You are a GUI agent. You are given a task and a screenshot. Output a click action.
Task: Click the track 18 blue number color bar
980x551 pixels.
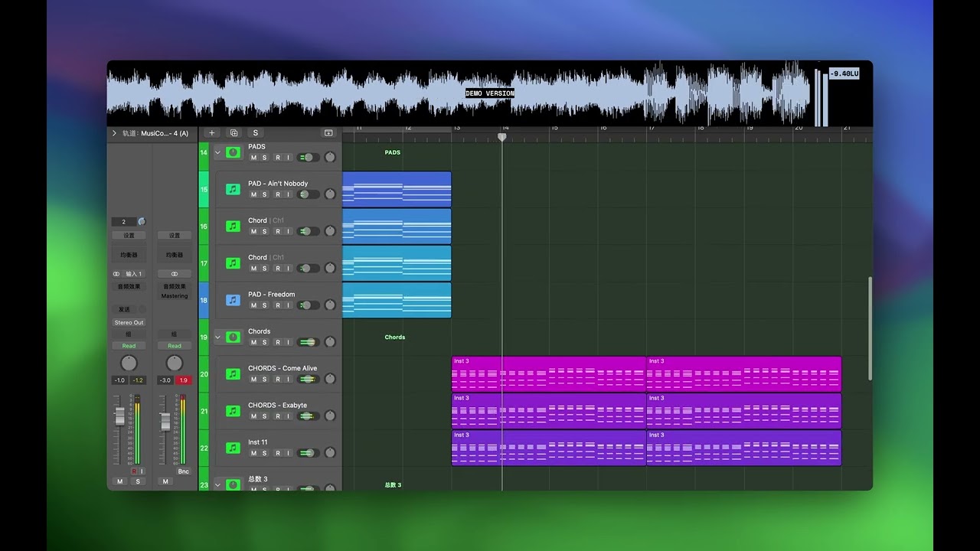tap(204, 300)
